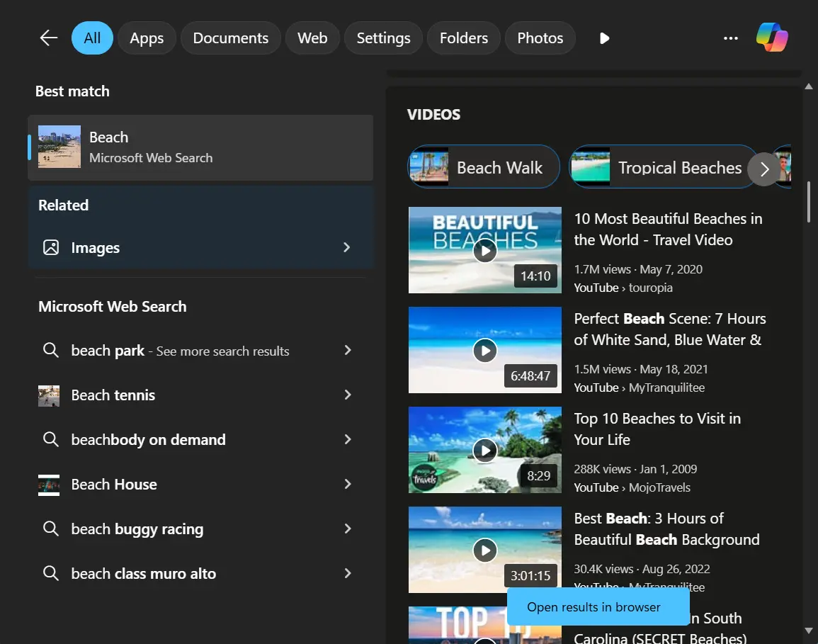Viewport: 818px width, 644px height.
Task: Switch to the Web filter tab
Action: coord(312,38)
